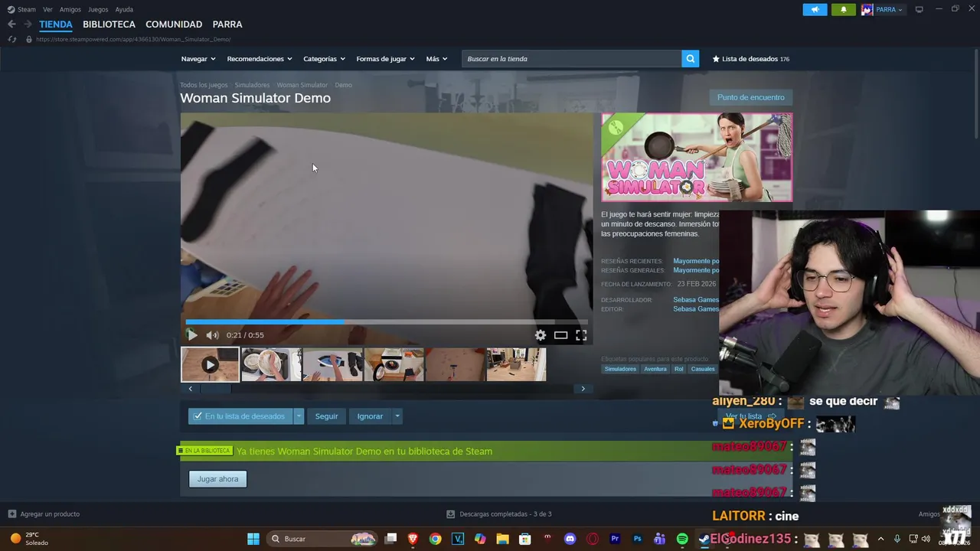Expand the Navegar store menu
This screenshot has width=980, height=551.
198,59
